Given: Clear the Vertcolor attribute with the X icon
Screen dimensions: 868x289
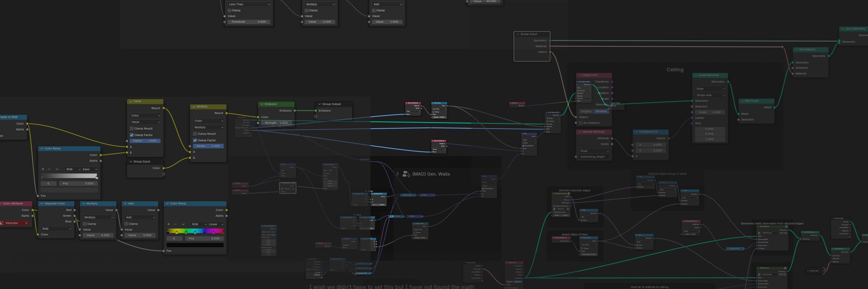Looking at the screenshot, I should tap(26, 223).
